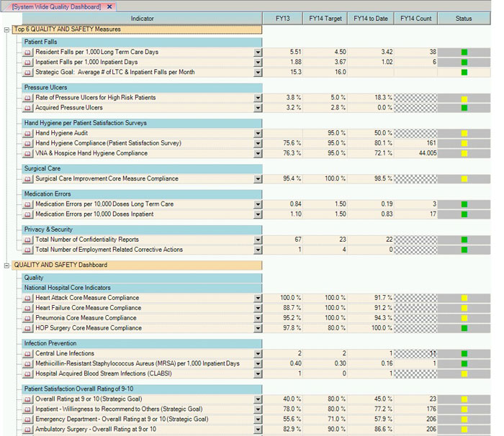Expand dropdown on Rate of Pressure Ulcers row
Viewport: 504px width, 436px height.
coord(258,98)
